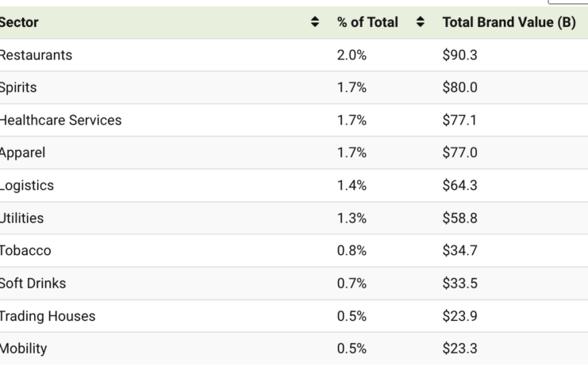Screen dimensions: 588x386
Task: Click the % of Total header text
Action: click(367, 22)
